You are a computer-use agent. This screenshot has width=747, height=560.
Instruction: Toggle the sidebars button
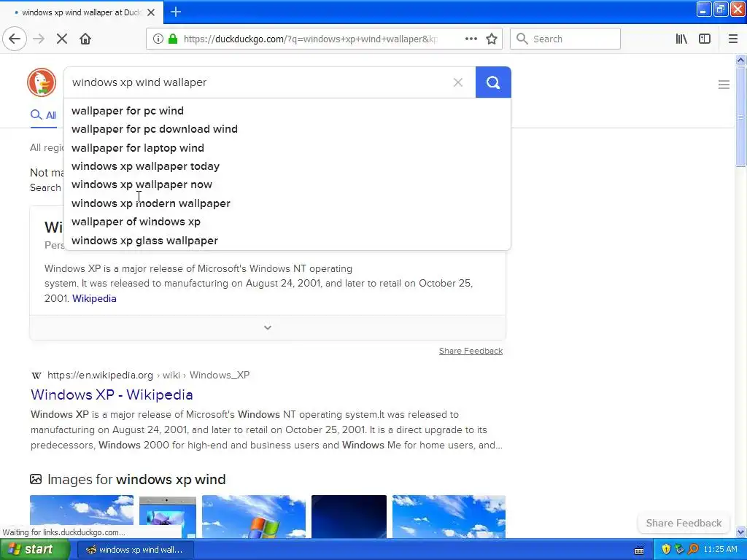coord(705,39)
